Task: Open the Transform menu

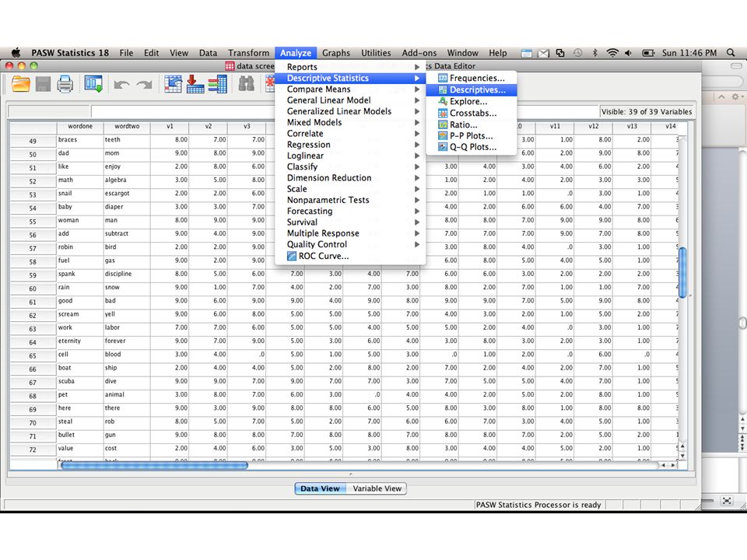Action: 248,53
